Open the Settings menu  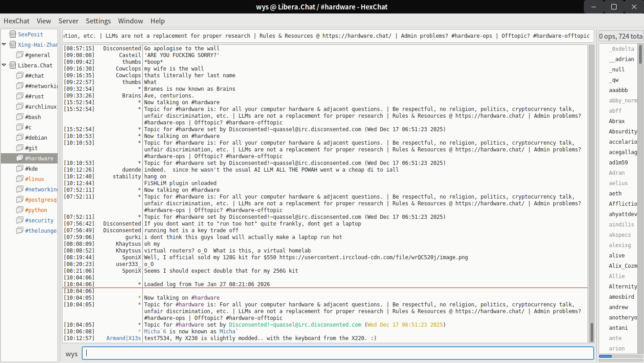pyautogui.click(x=98, y=21)
